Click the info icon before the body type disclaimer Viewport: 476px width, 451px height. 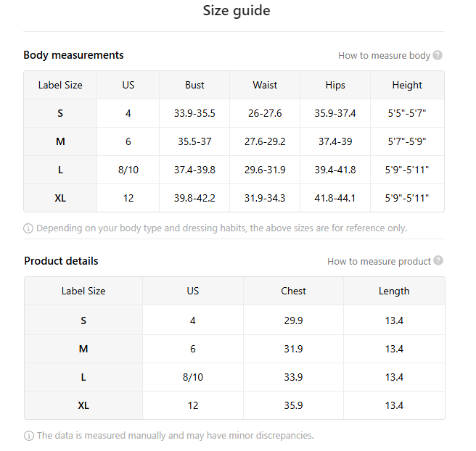tap(28, 228)
